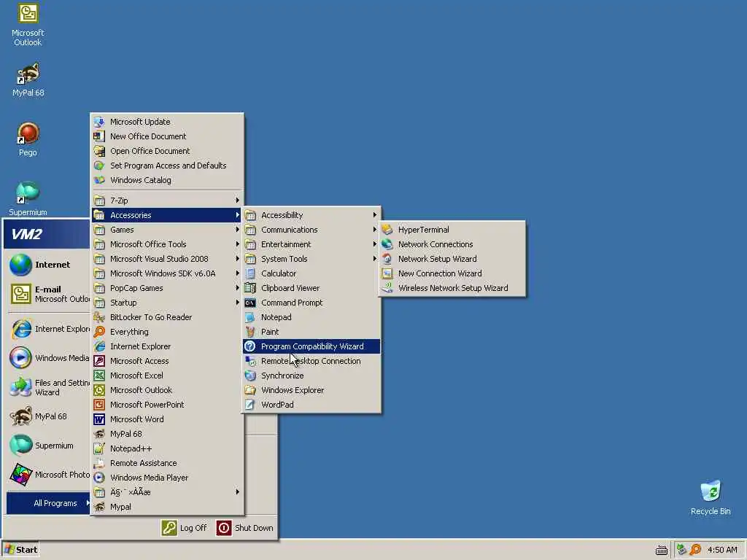Viewport: 747px width, 560px height.
Task: Click the Notepad icon in Accessories
Action: 250,317
